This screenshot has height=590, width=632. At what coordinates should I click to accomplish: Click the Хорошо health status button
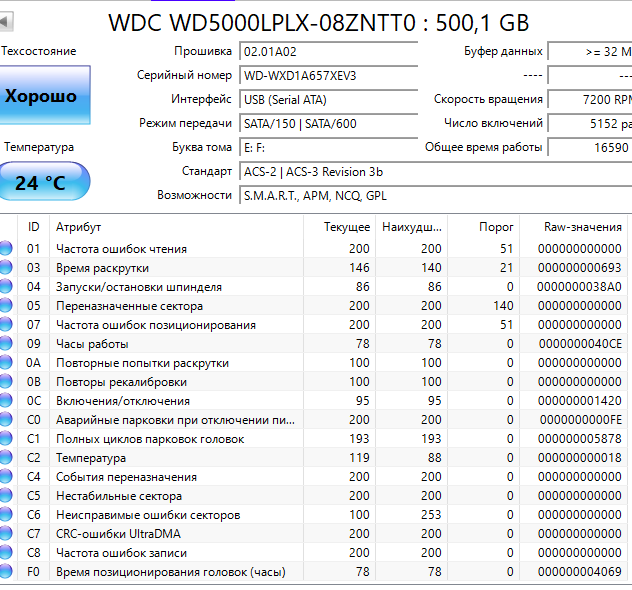pos(42,97)
